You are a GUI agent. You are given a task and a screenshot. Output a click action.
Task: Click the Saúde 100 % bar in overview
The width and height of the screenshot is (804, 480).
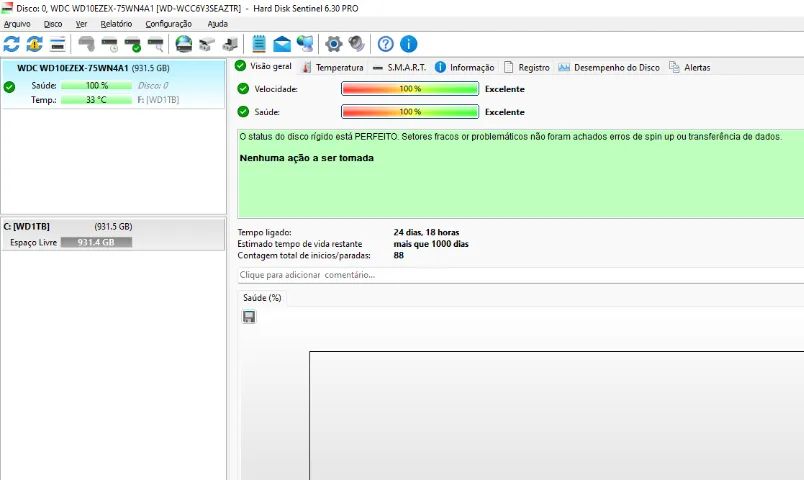click(410, 112)
